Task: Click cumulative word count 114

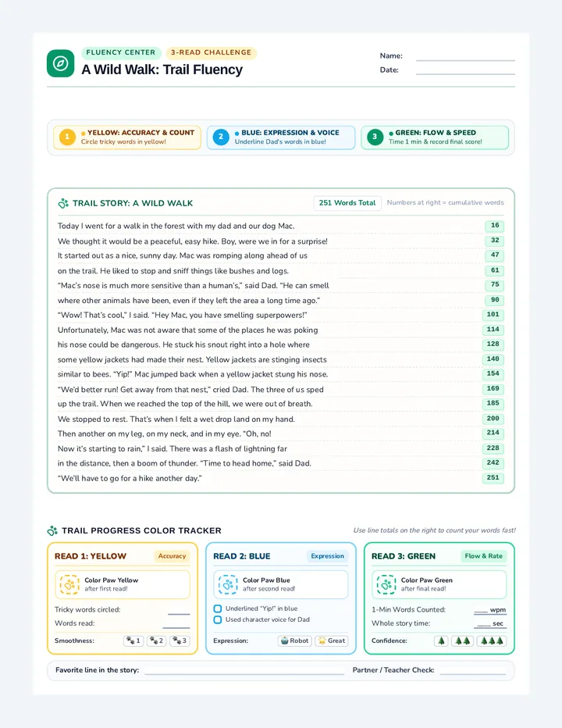Action: pos(493,330)
